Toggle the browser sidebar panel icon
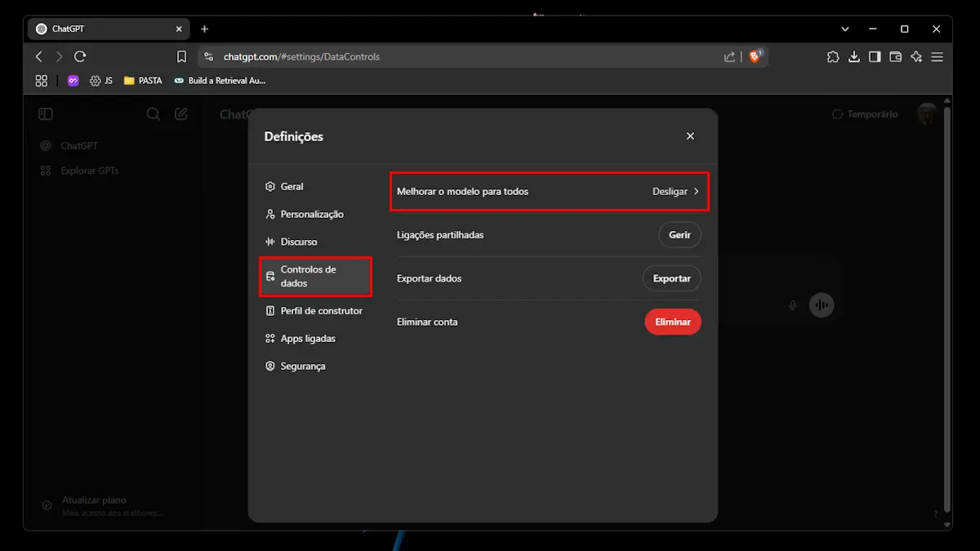The width and height of the screenshot is (980, 551). tap(875, 57)
